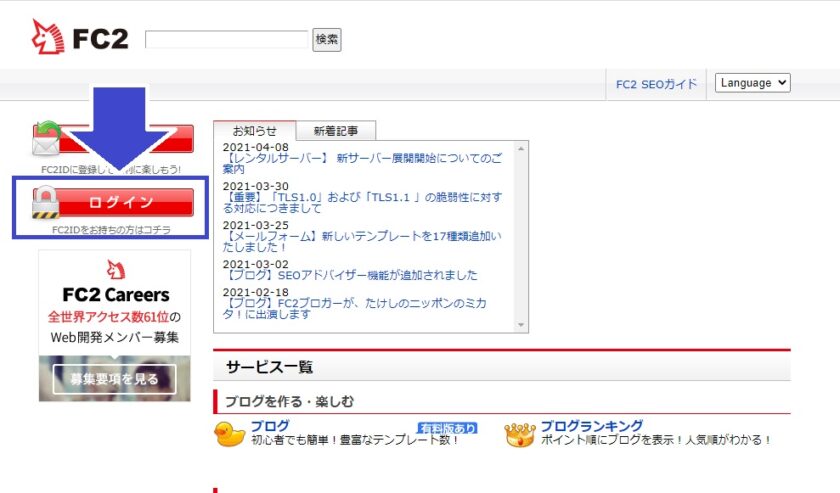The width and height of the screenshot is (840, 493).
Task: Click the yellow duck Blog icon
Action: coord(229,434)
